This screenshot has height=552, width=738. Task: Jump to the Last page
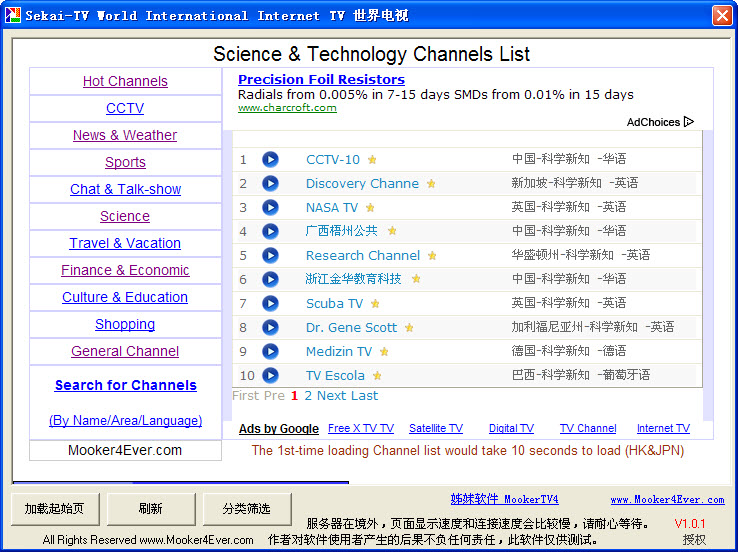click(x=364, y=396)
